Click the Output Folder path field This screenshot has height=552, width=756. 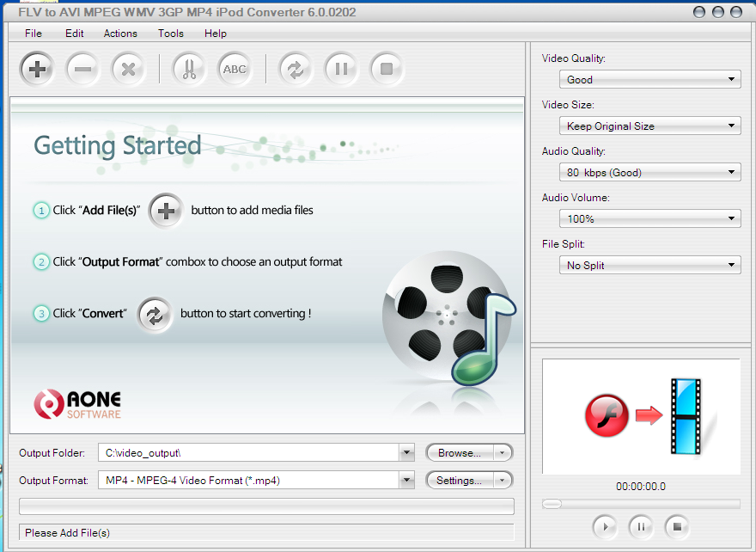point(249,452)
